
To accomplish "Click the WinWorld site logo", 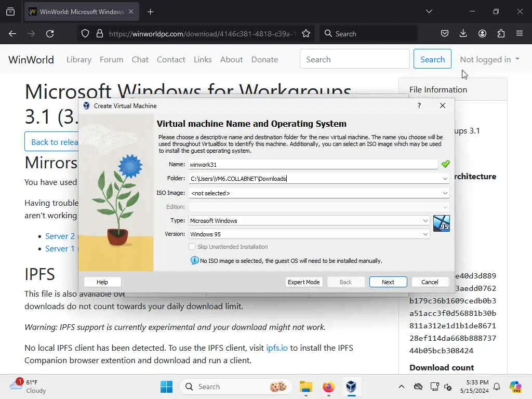I will 31,60.
